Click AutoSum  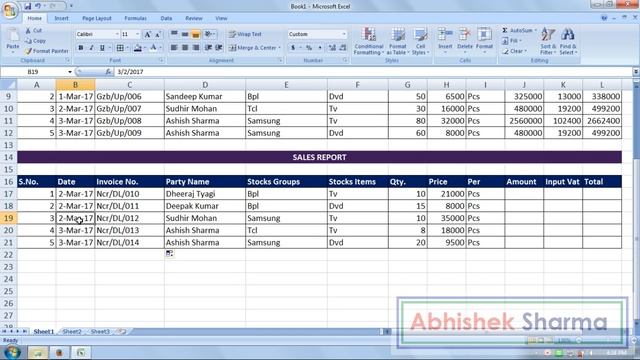(x=517, y=31)
